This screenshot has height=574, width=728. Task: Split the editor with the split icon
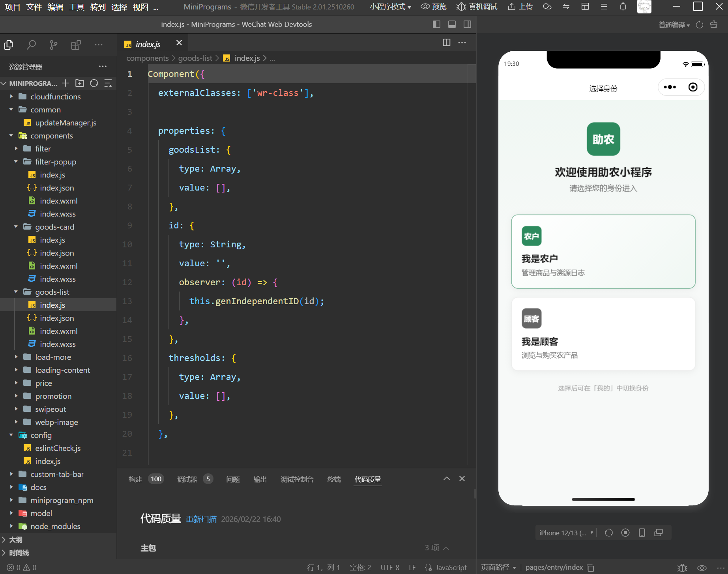click(446, 43)
